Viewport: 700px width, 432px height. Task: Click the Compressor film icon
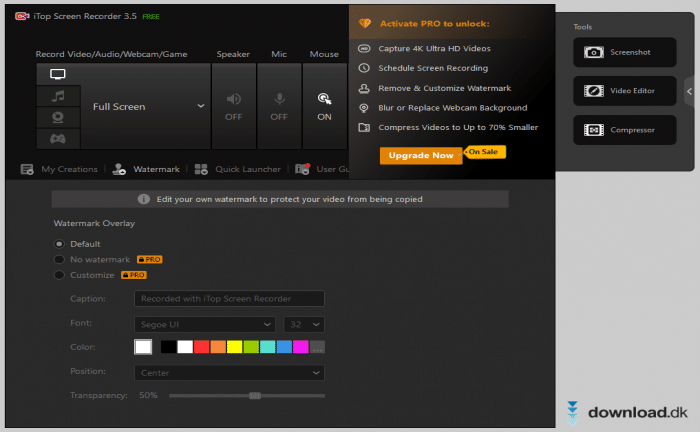[x=594, y=130]
